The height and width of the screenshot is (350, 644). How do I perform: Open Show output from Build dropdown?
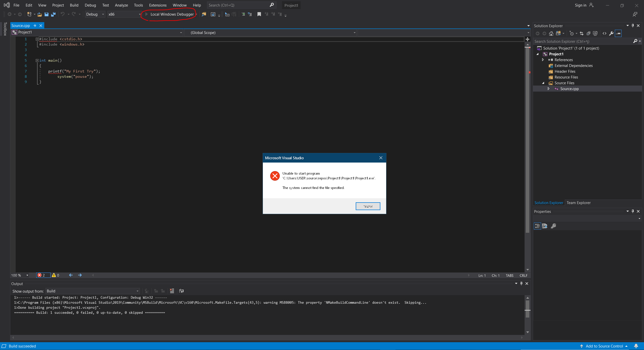tap(92, 291)
